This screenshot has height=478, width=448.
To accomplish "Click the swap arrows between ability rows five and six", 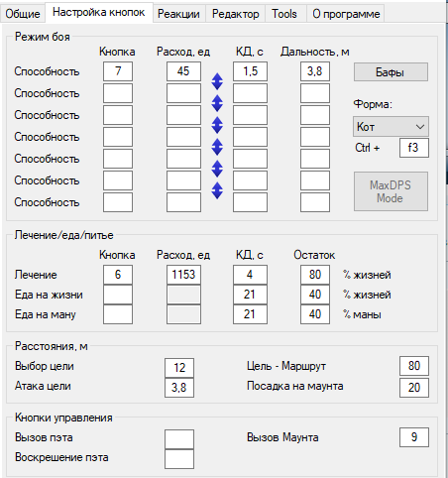I will 217,169.
